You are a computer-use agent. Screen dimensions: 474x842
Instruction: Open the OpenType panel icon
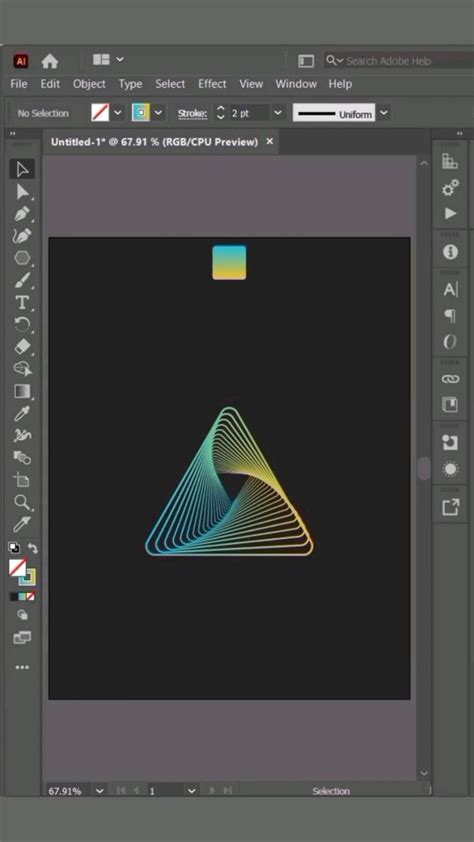[x=450, y=341]
